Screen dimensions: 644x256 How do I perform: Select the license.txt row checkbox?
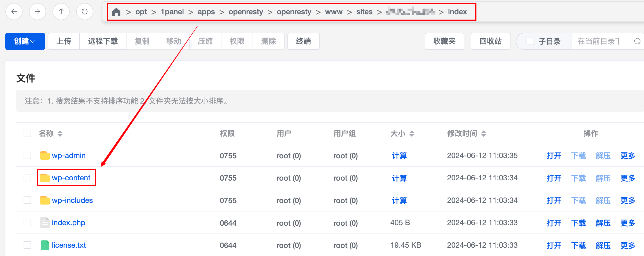pos(27,245)
